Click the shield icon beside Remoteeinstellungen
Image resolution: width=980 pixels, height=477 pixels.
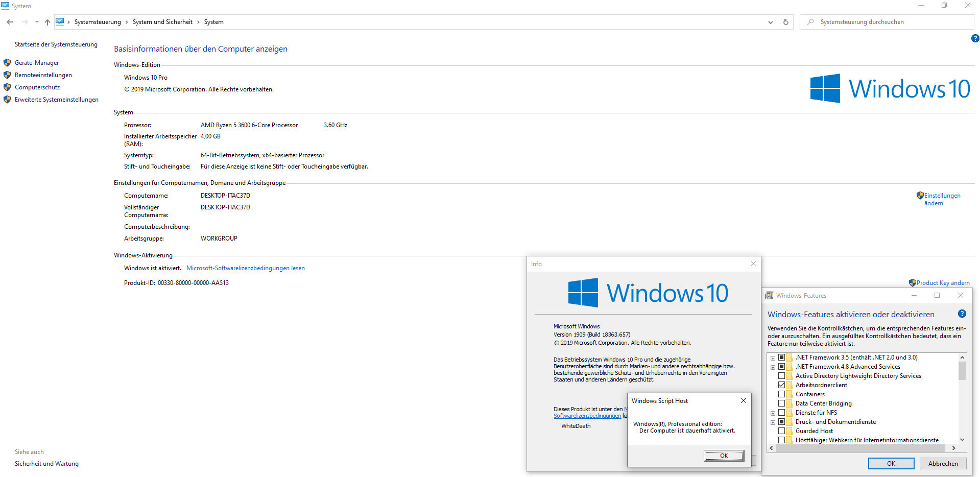(x=7, y=75)
